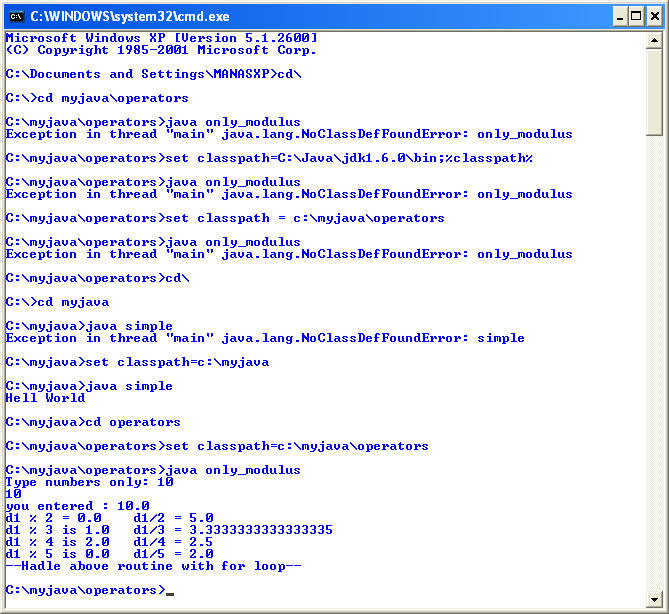669x614 pixels.
Task: Click the 'C:\myjava\operators>cd\' line
Action: (x=97, y=278)
